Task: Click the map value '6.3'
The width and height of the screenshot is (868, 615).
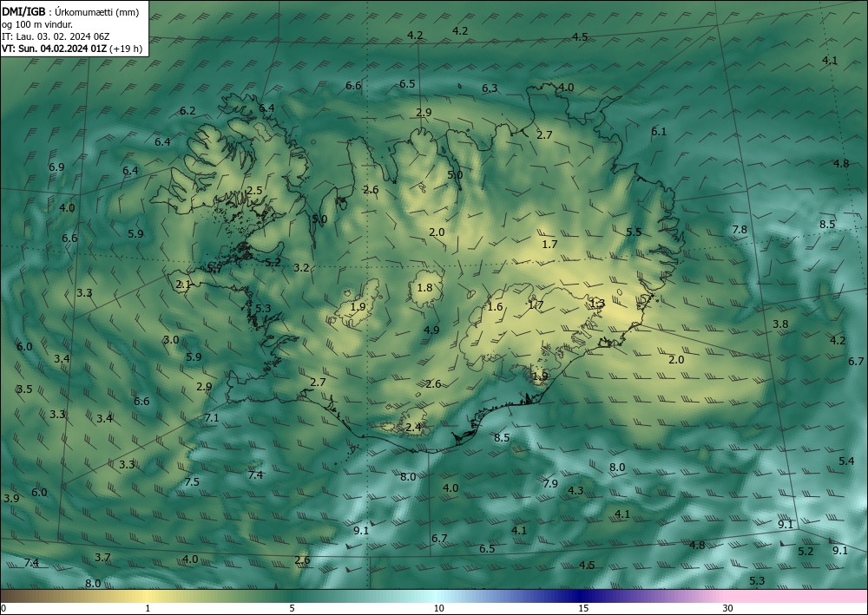Action: (x=490, y=88)
